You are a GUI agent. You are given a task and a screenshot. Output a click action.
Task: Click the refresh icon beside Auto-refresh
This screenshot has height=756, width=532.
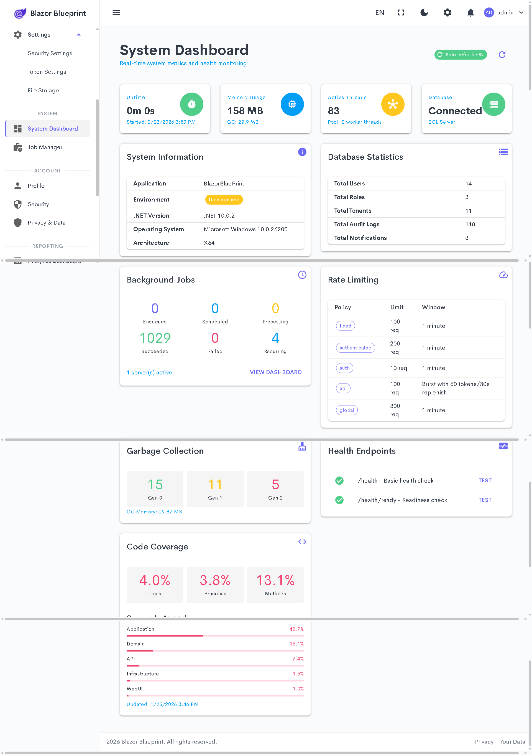click(502, 55)
